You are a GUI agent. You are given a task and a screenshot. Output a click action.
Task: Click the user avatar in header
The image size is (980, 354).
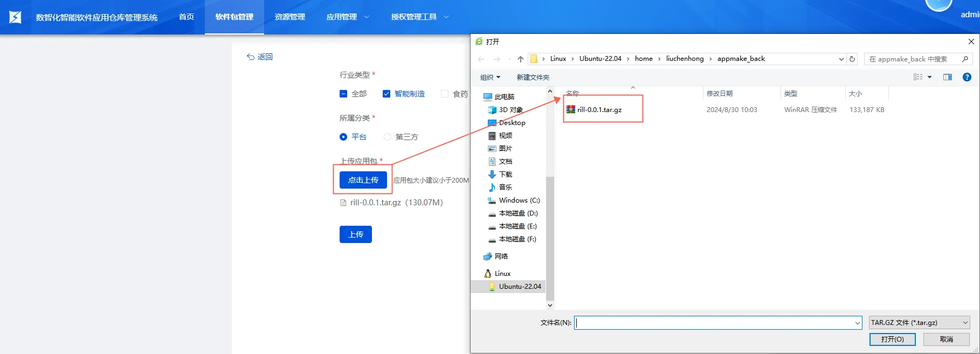point(938,4)
